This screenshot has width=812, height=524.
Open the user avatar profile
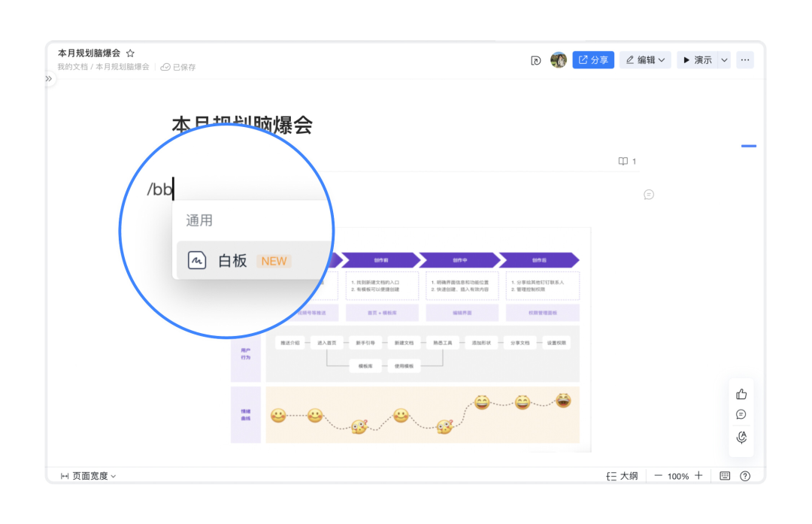point(558,60)
